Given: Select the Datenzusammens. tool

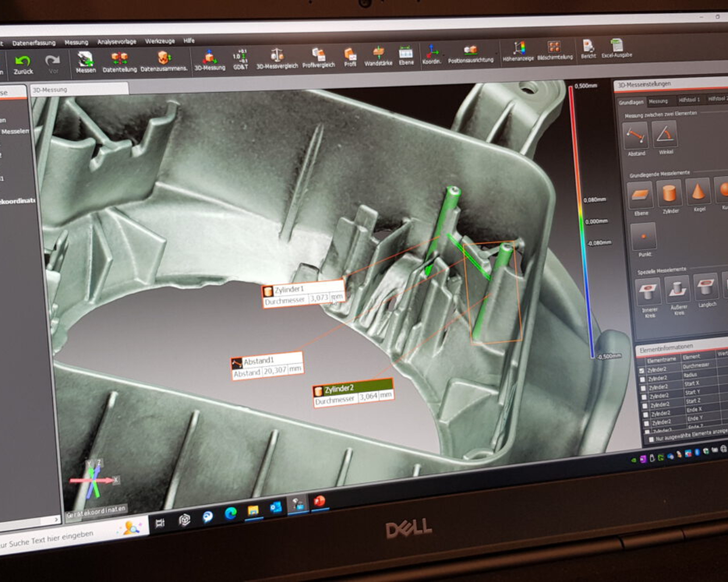Looking at the screenshot, I should point(164,61).
